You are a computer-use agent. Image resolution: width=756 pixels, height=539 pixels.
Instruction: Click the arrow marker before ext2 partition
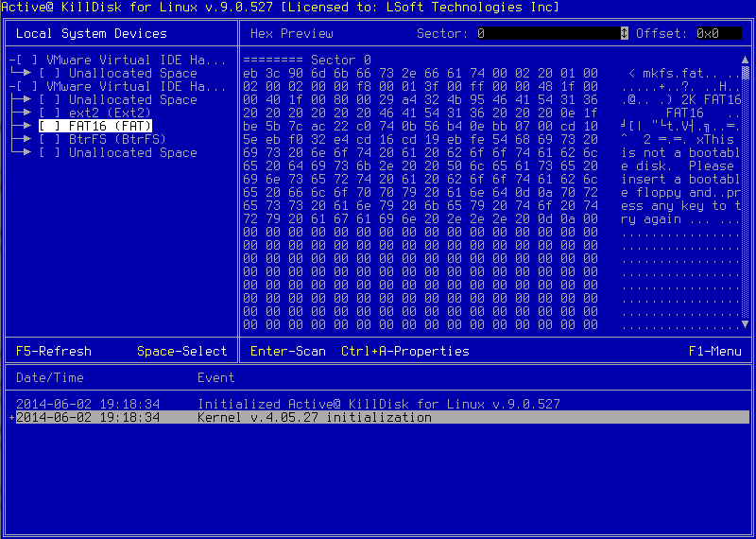[x=26, y=113]
